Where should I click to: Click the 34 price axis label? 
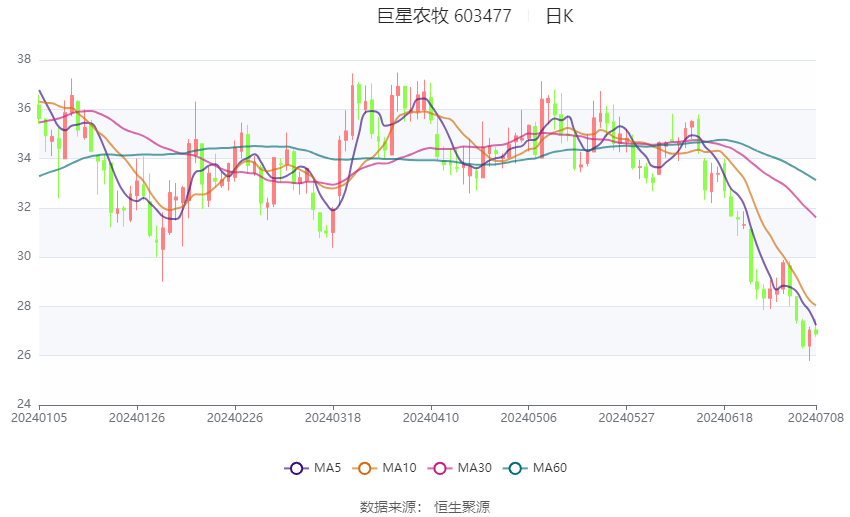pos(24,158)
